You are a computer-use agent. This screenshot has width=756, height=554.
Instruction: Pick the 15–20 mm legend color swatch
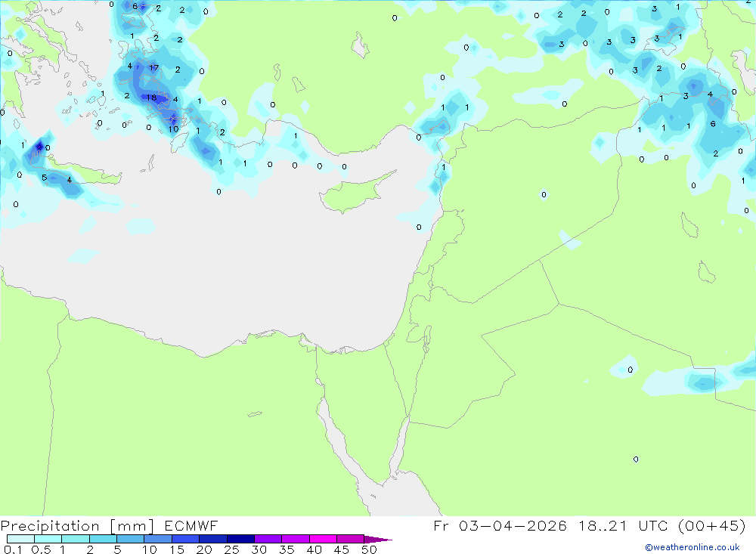tap(185, 539)
